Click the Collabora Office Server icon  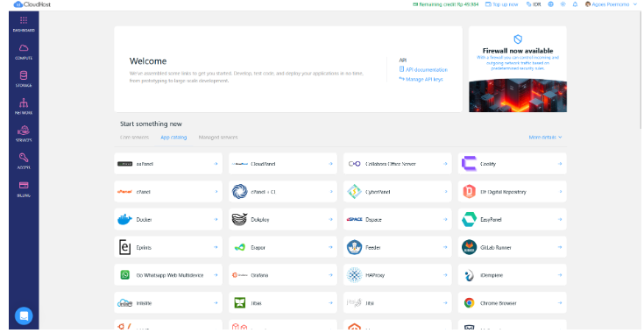coord(354,164)
